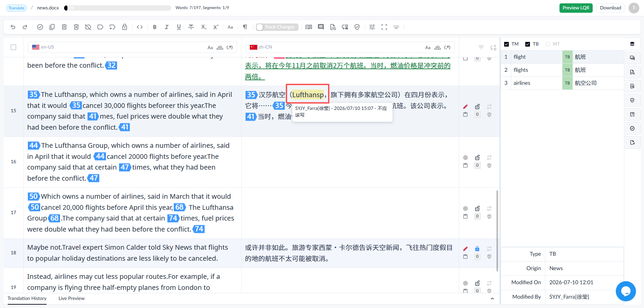This screenshot has height=308, width=644.
Task: Click the blue lock icon on segment 18
Action: coord(477,249)
